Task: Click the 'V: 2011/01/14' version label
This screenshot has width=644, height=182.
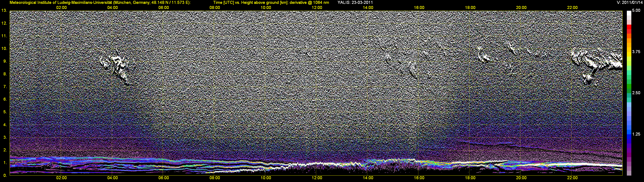Action: (629, 3)
